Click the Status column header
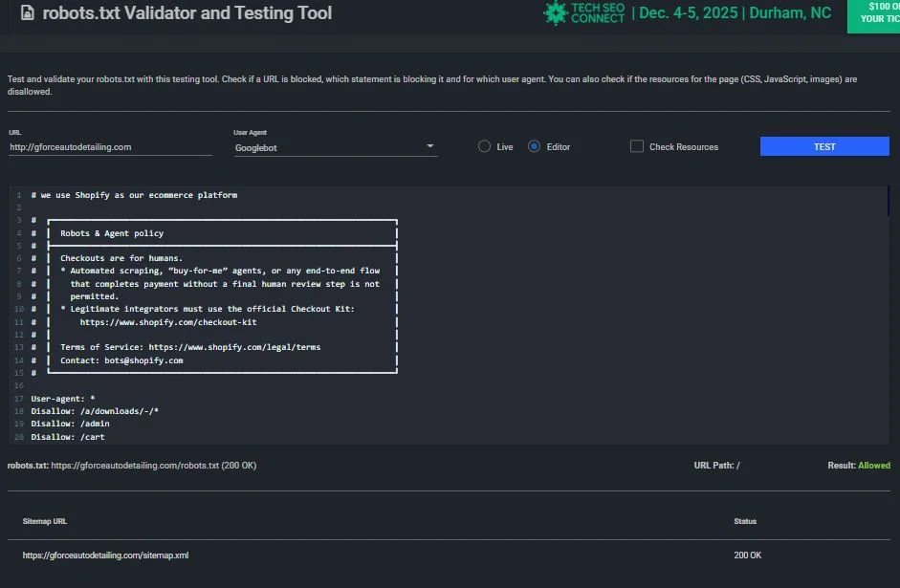Image resolution: width=900 pixels, height=588 pixels. [x=745, y=521]
